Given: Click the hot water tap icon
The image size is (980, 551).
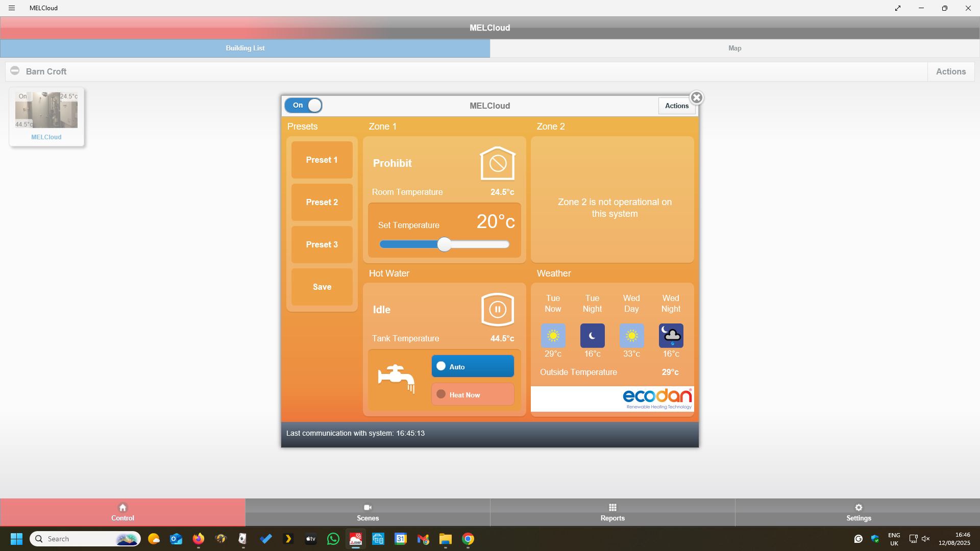Looking at the screenshot, I should point(397,379).
